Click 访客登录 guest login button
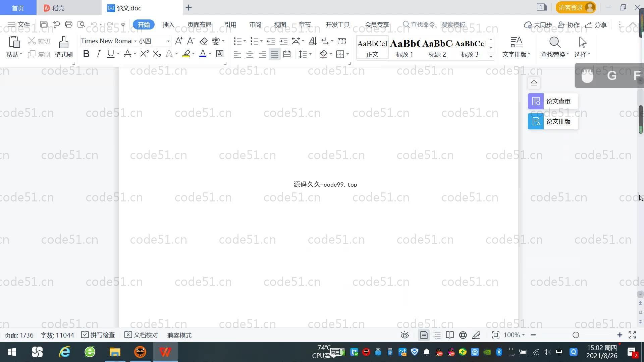 [x=576, y=7]
